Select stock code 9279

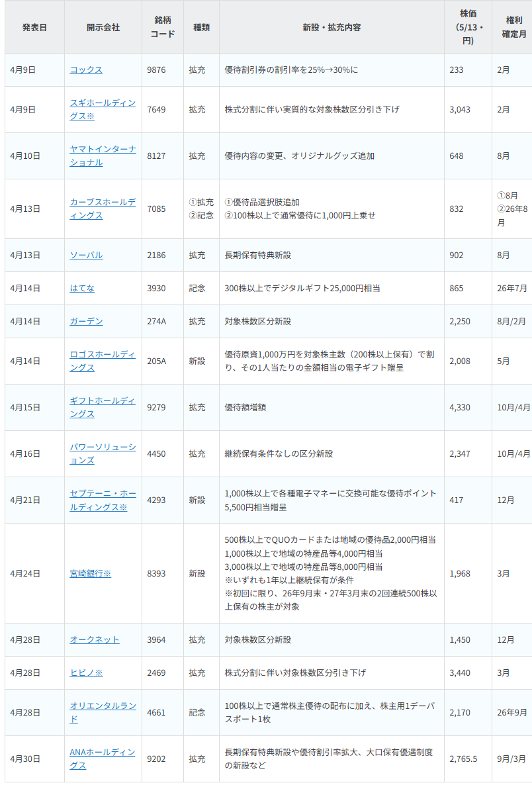(x=156, y=407)
